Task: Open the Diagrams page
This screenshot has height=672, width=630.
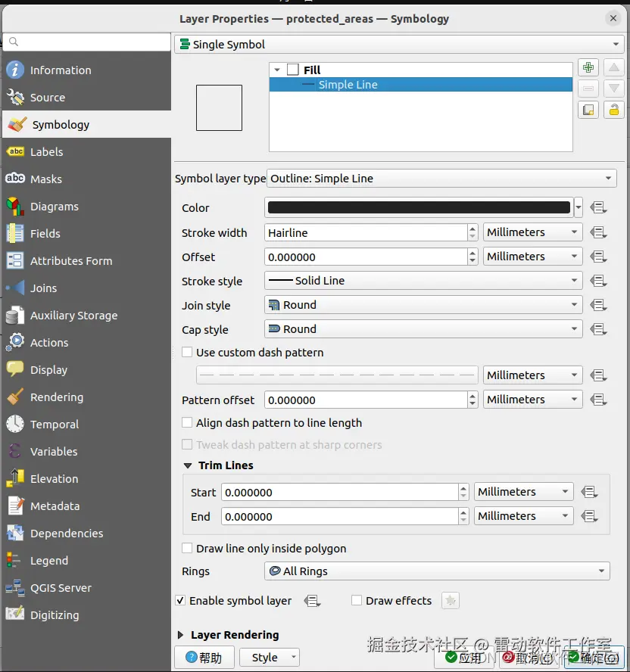Action: (x=86, y=207)
